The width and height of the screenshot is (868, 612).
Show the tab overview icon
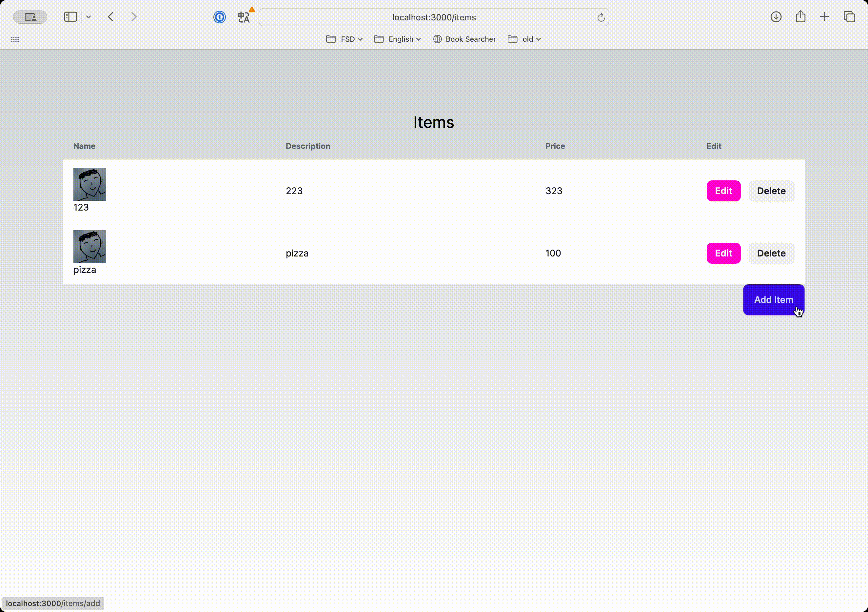[849, 17]
